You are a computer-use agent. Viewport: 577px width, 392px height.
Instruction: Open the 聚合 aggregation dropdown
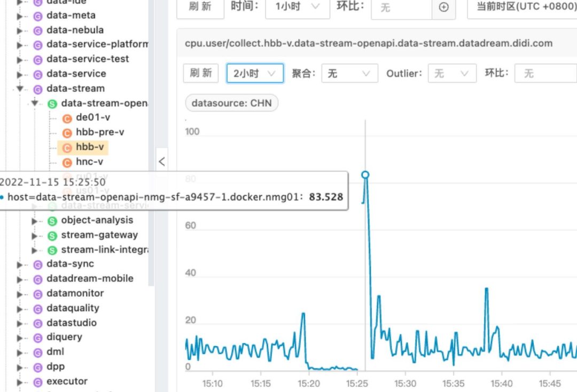(x=349, y=73)
